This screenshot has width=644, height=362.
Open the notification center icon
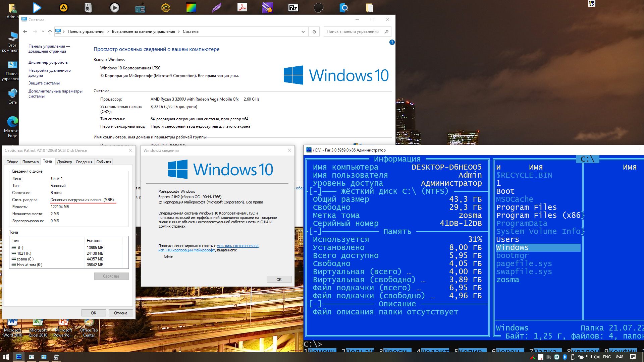tap(633, 357)
